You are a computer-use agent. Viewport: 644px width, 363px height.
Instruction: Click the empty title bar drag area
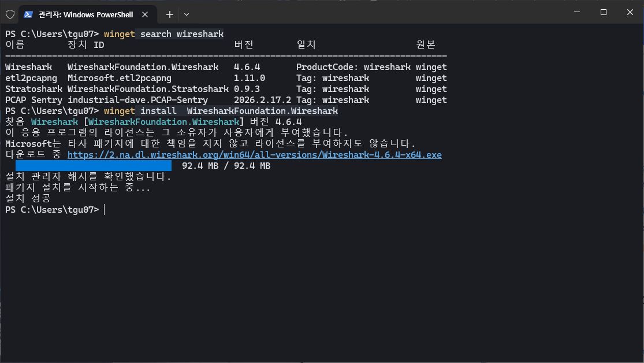[375, 13]
